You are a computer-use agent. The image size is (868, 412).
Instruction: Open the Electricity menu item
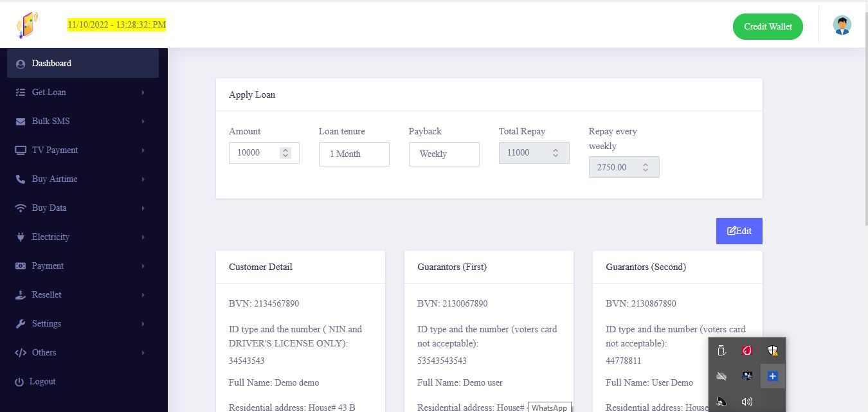pos(83,237)
